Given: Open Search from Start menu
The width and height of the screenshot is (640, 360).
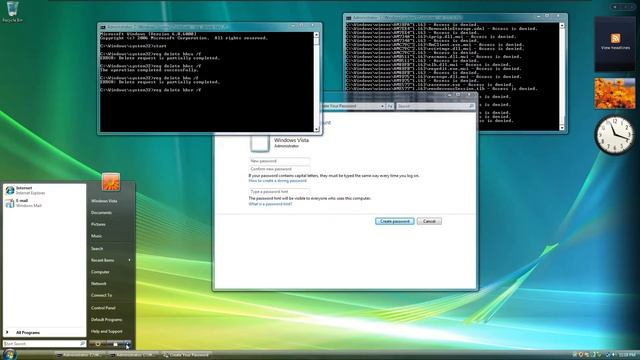Looking at the screenshot, I should (x=97, y=249).
